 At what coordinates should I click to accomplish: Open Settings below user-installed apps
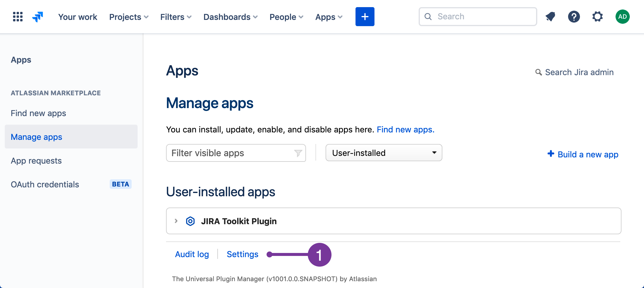(x=242, y=254)
